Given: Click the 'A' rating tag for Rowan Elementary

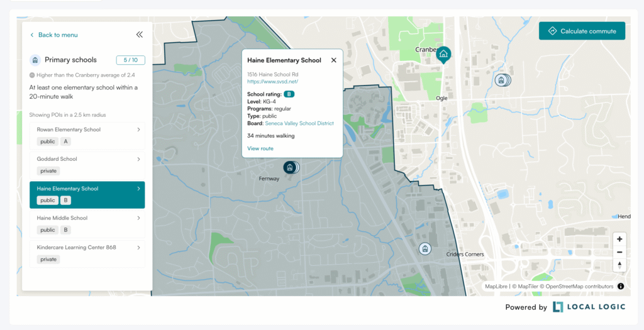Looking at the screenshot, I should tap(65, 141).
